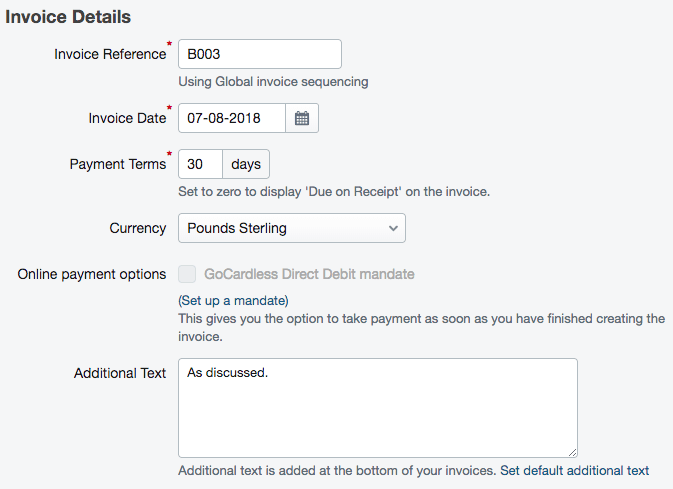Screen dimensions: 673x489
Task: Click the Payment Terms label
Action: (118, 164)
